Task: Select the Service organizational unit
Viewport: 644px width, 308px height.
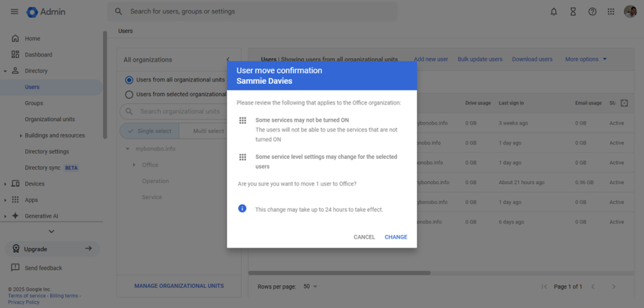Action: (x=152, y=197)
